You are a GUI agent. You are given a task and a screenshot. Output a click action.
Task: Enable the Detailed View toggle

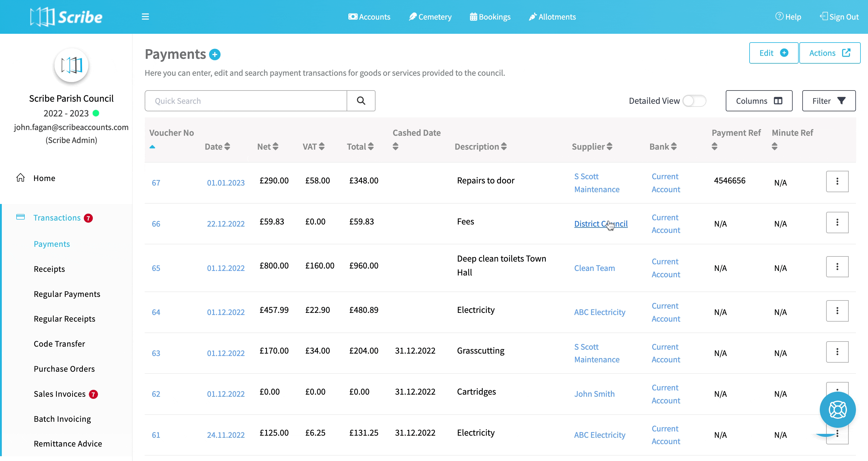(695, 100)
